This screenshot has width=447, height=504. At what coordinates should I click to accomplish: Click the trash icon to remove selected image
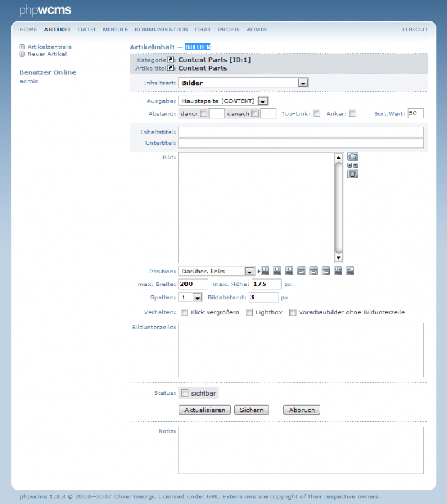point(353,174)
